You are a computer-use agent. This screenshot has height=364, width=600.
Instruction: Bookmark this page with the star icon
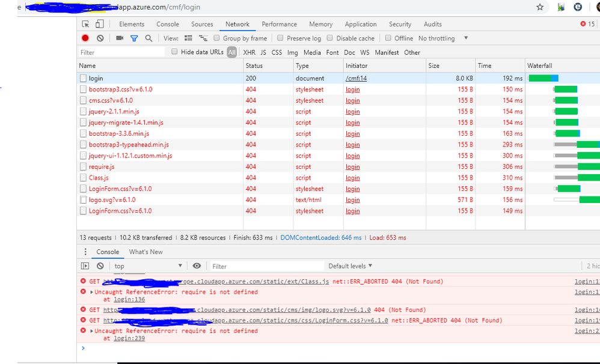click(x=540, y=7)
